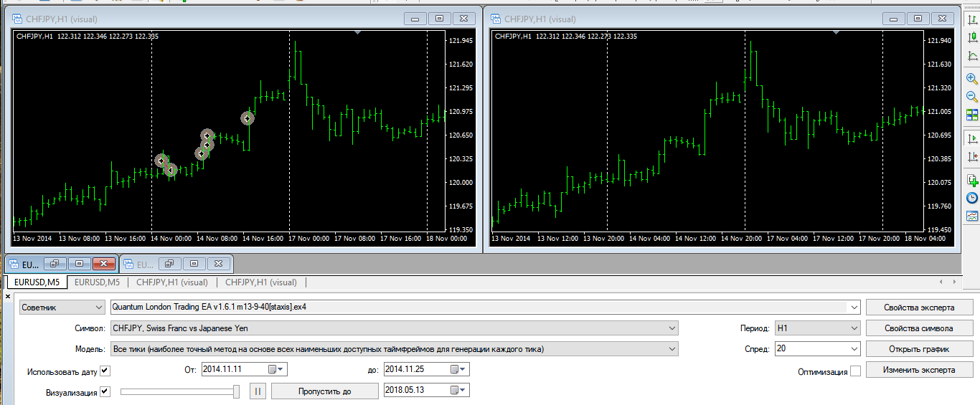Click chart shift triangle on right chart
Image resolution: width=980 pixels, height=405 pixels.
click(x=836, y=33)
